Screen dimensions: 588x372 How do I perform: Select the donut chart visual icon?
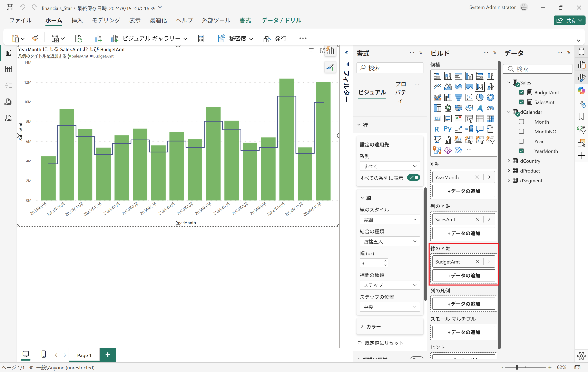(x=490, y=97)
